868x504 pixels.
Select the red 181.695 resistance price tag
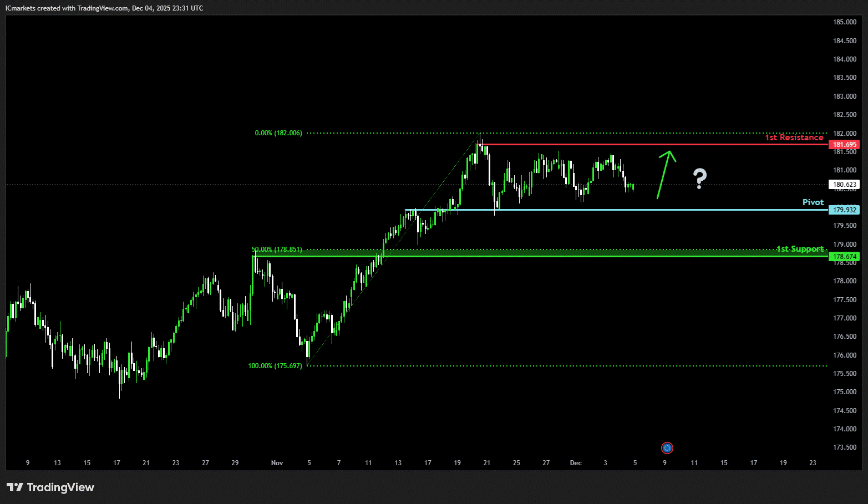[x=844, y=145]
